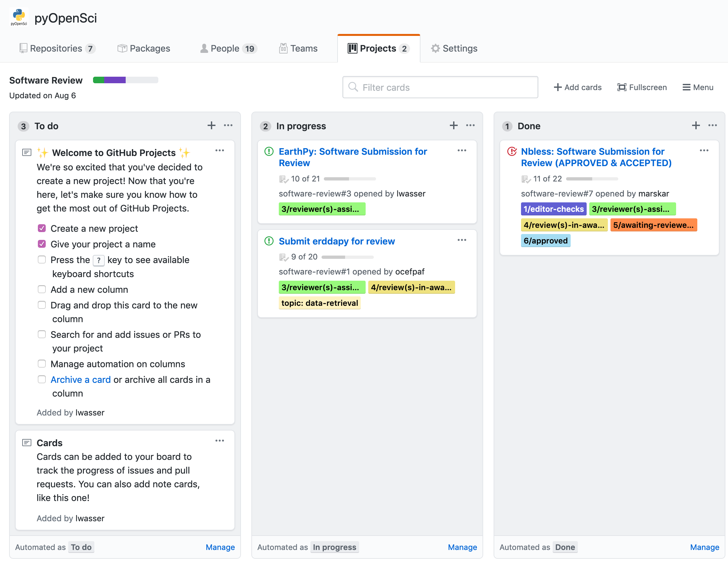Click the 6/approved label
Viewport: 728px width, 564px height.
point(546,241)
